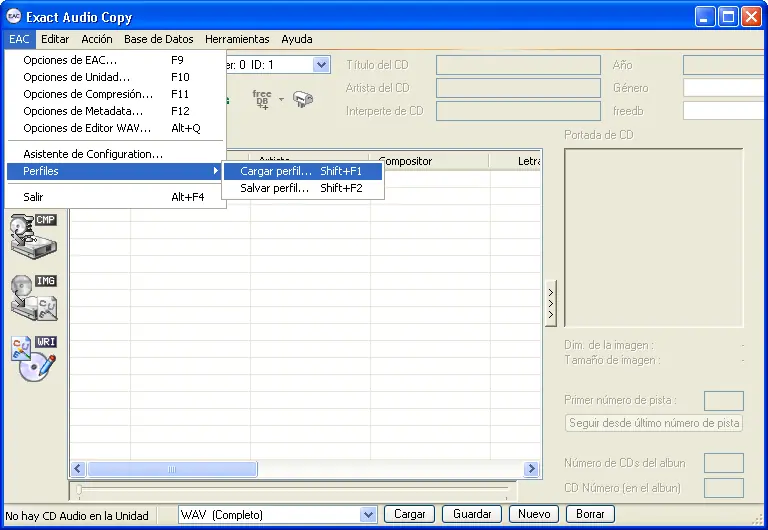Close the Exact Audio Copy window
This screenshot has width=768, height=530.
click(751, 17)
